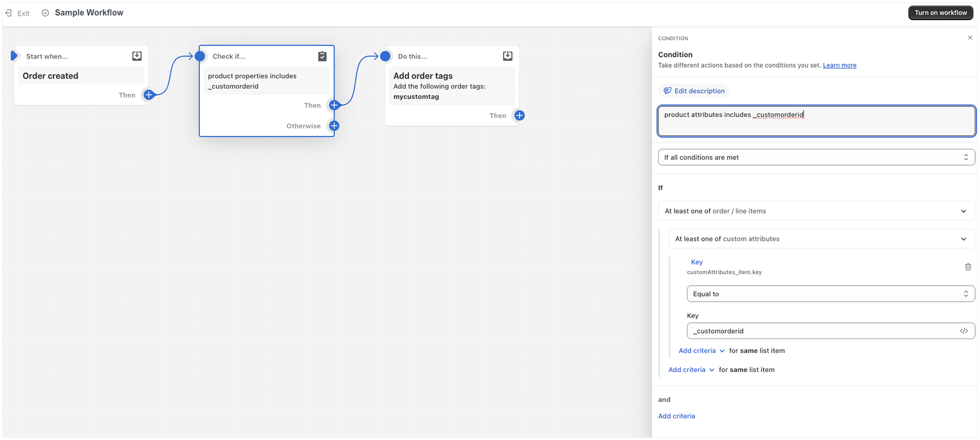The width and height of the screenshot is (980, 440).
Task: Delete the Key criterion with the trash icon
Action: point(968,267)
